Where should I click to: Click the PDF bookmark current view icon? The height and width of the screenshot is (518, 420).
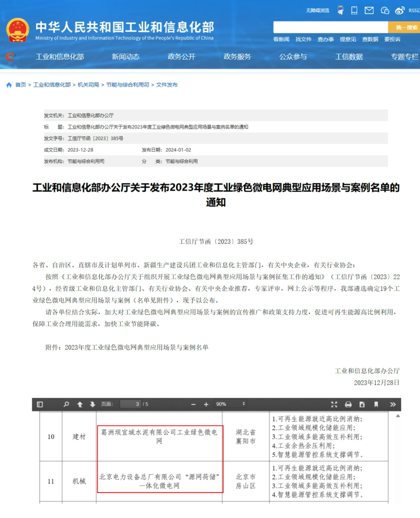pyautogui.click(x=376, y=404)
